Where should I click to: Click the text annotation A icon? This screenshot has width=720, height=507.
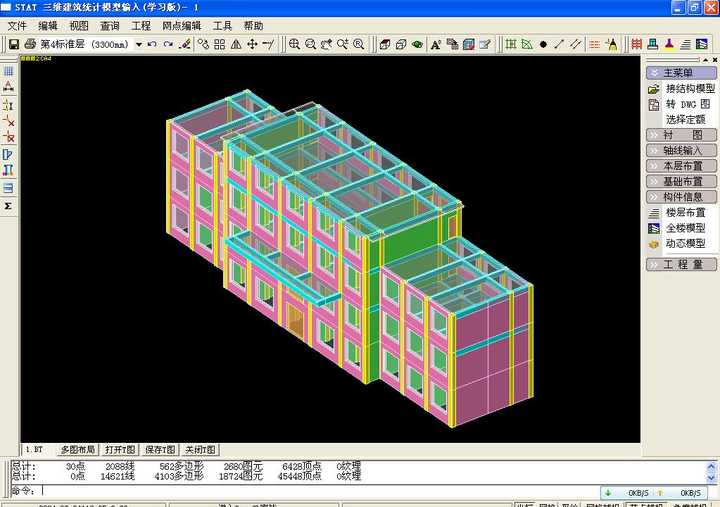tap(435, 44)
